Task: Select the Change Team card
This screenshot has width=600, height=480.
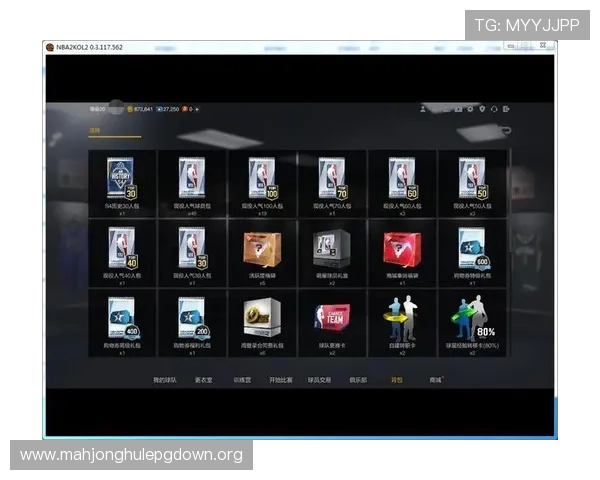Action: point(332,316)
